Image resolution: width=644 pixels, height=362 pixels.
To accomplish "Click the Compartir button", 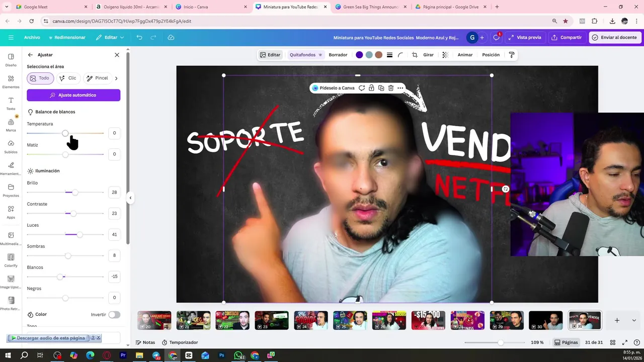I will click(x=566, y=37).
